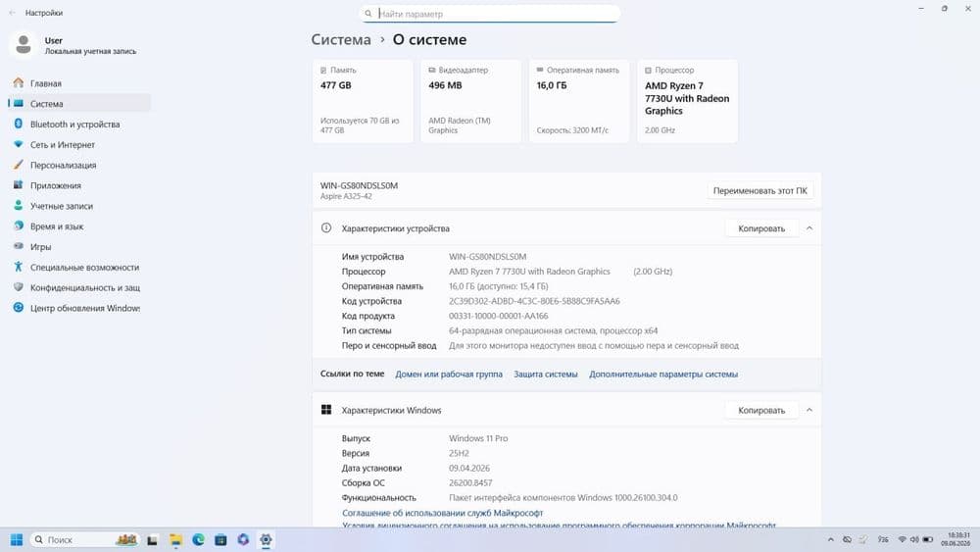Image resolution: width=980 pixels, height=552 pixels.
Task: Go back with the Settings back arrow
Action: (12, 13)
